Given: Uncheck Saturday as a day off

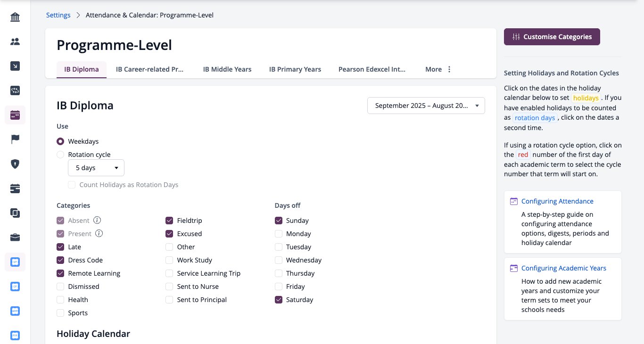Looking at the screenshot, I should click(279, 300).
